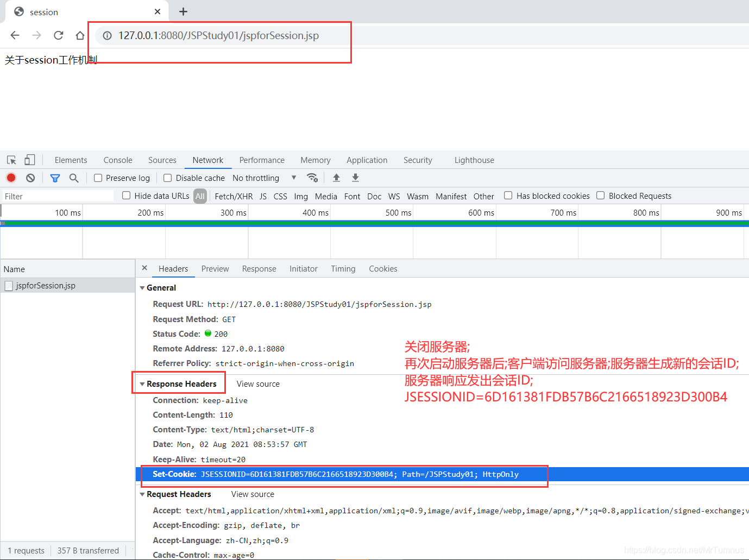Filter requests by Fetch/XHR
749x560 pixels.
[x=234, y=196]
